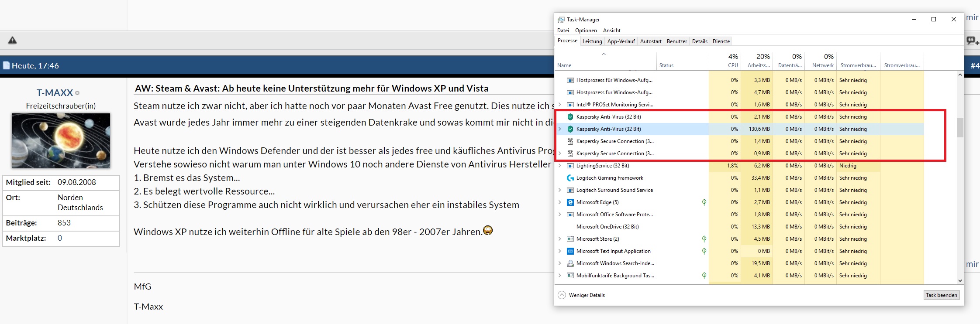This screenshot has width=980, height=324.
Task: Click the Microsoft Store process icon
Action: 570,239
